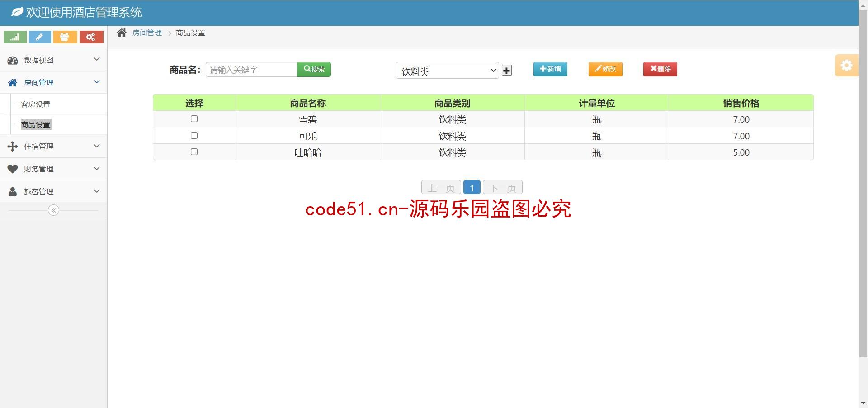The image size is (868, 408).
Task: Go to 下一页 next page
Action: [503, 188]
